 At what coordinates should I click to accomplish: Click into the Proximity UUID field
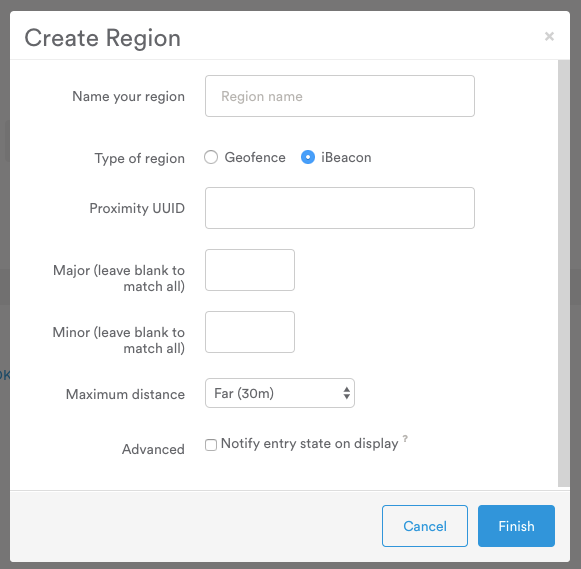tap(340, 208)
